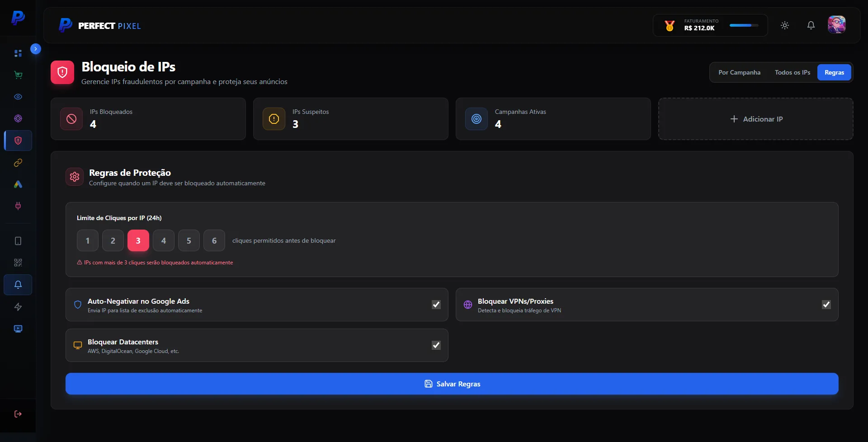Click the green shopping cart sidebar icon
Image resolution: width=868 pixels, height=442 pixels.
pyautogui.click(x=18, y=75)
